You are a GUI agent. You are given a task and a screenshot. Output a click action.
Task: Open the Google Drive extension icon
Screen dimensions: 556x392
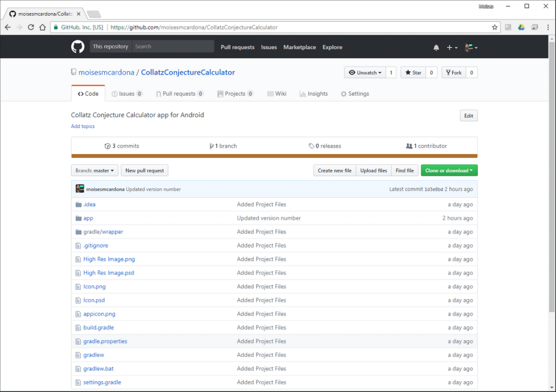pos(521,27)
